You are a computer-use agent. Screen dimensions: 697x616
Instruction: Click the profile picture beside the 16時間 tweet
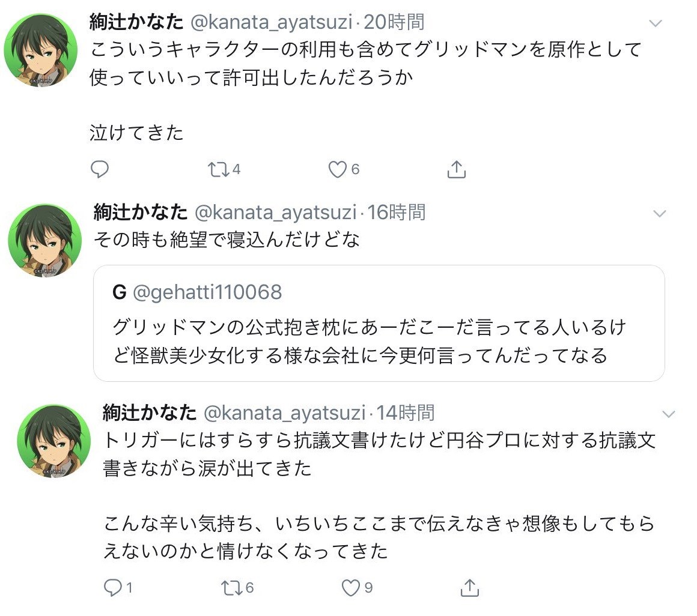click(44, 241)
